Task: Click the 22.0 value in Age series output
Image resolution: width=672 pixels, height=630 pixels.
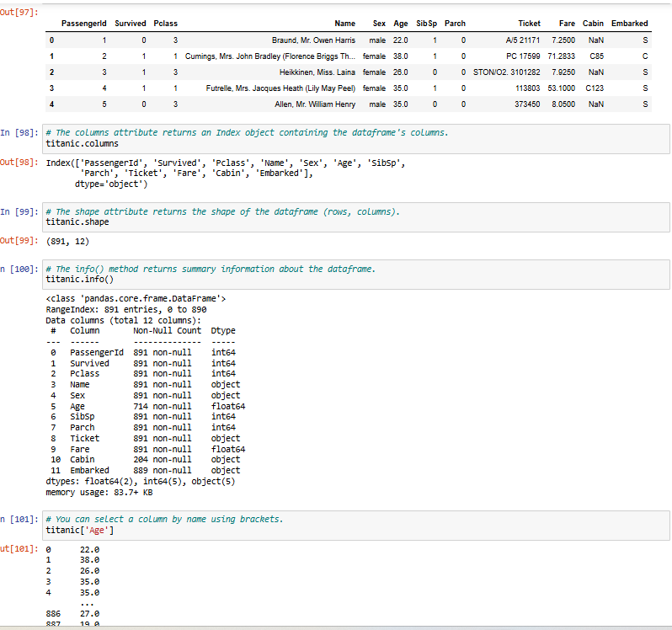Action: [89, 549]
